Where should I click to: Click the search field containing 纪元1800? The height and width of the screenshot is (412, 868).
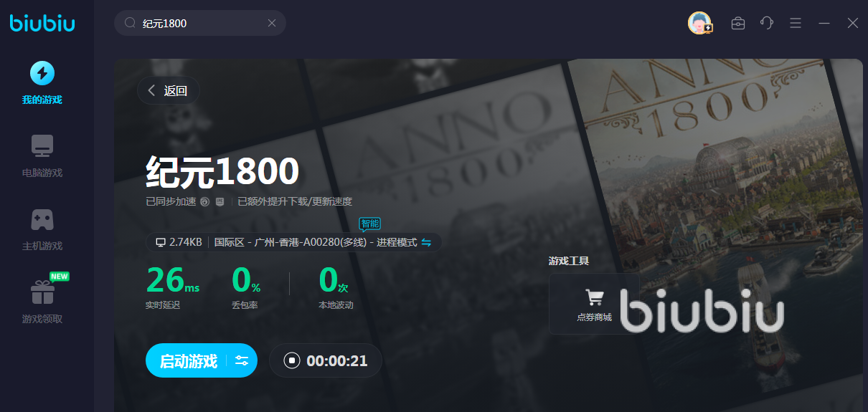(201, 23)
